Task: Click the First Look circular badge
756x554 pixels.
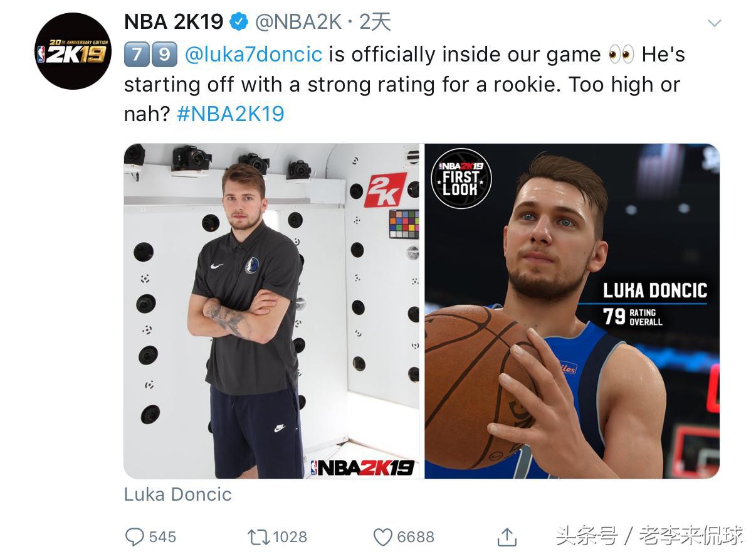Action: tap(461, 179)
